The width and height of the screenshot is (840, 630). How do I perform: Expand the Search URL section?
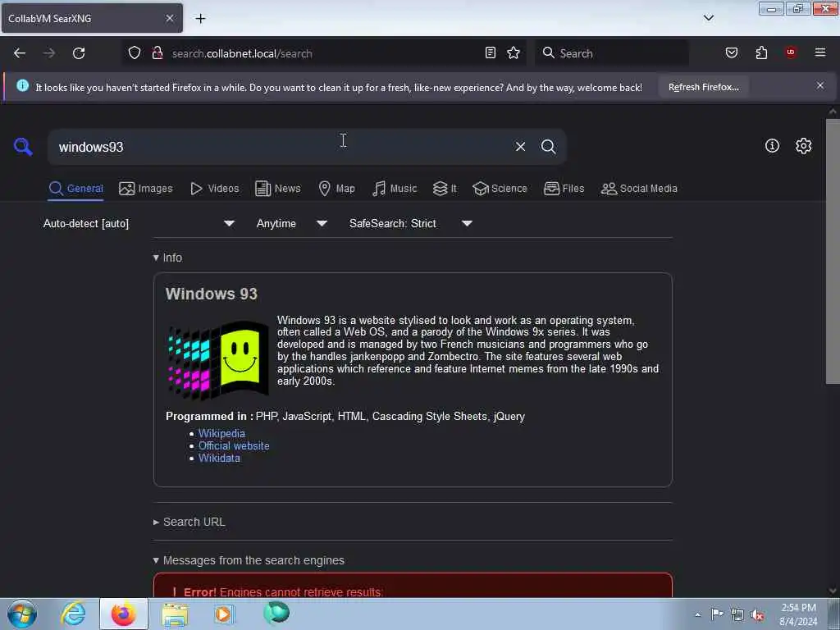189,522
